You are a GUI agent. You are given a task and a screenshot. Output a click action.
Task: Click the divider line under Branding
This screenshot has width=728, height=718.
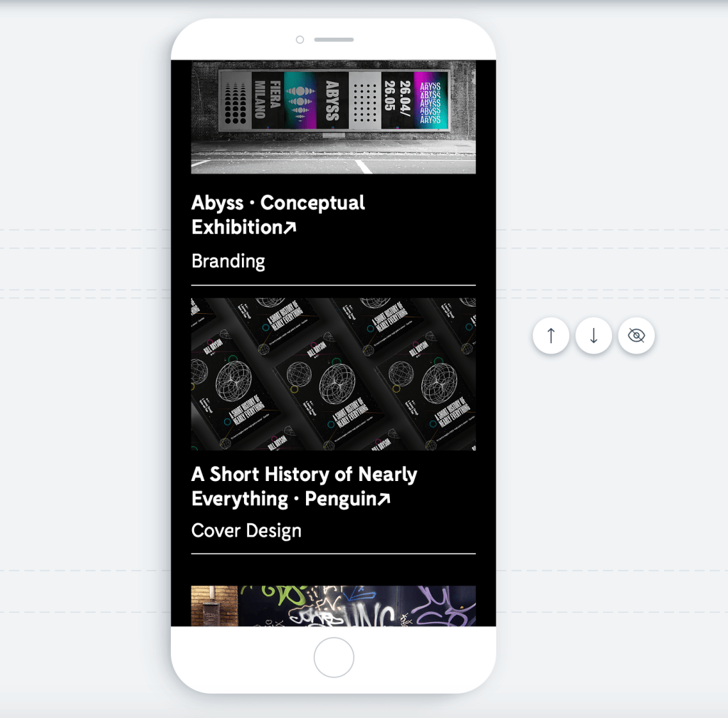click(333, 285)
